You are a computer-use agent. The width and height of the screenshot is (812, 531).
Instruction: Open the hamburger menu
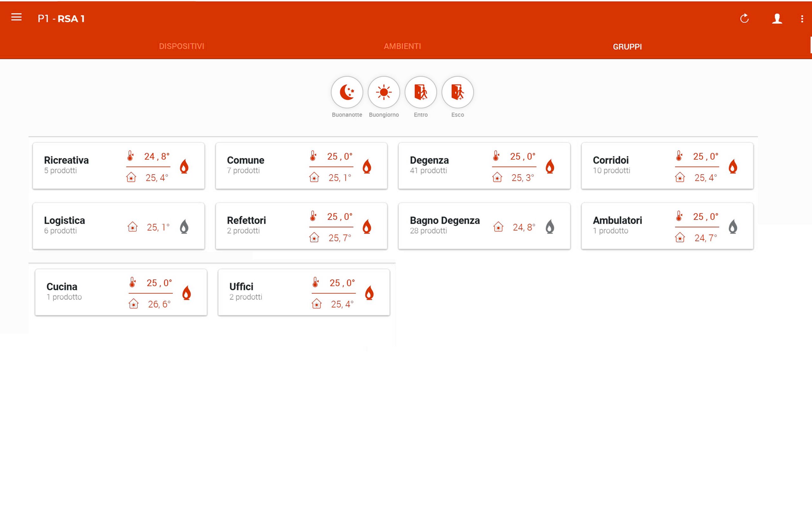pos(16,17)
